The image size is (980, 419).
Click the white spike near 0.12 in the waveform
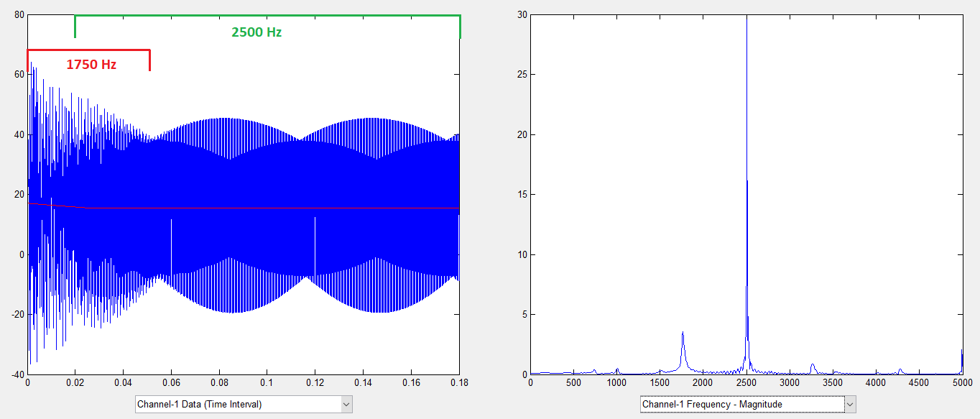coord(315,237)
